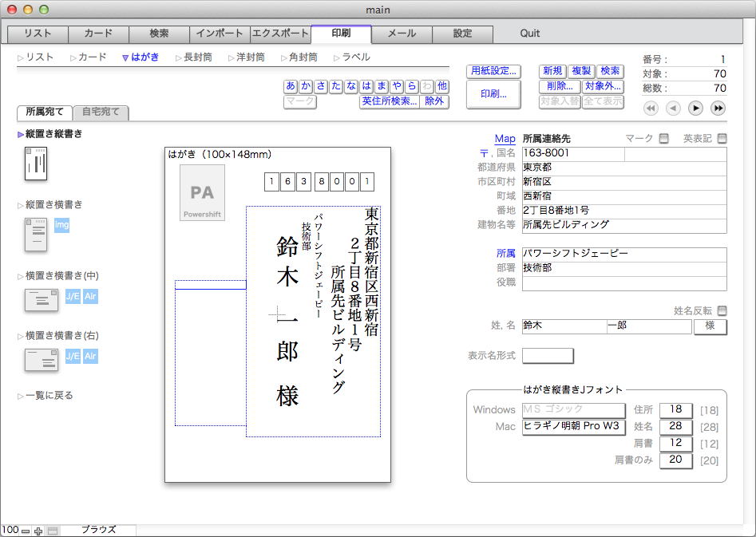Check the 姓名反転 checkbox

click(x=722, y=310)
